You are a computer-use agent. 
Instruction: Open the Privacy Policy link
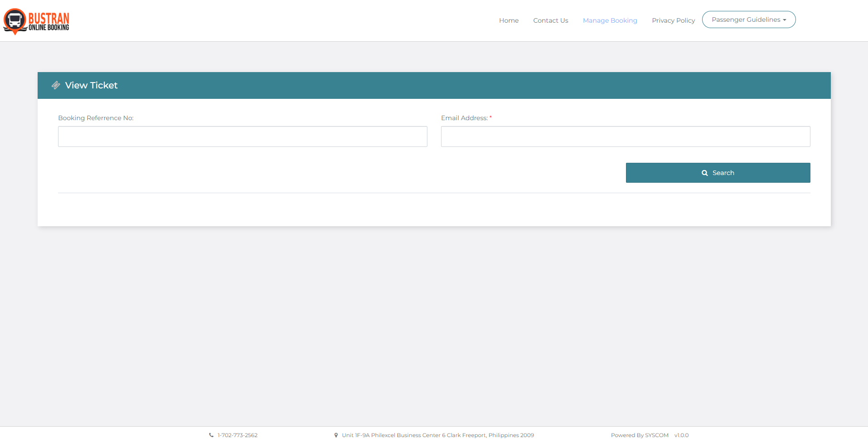click(673, 20)
